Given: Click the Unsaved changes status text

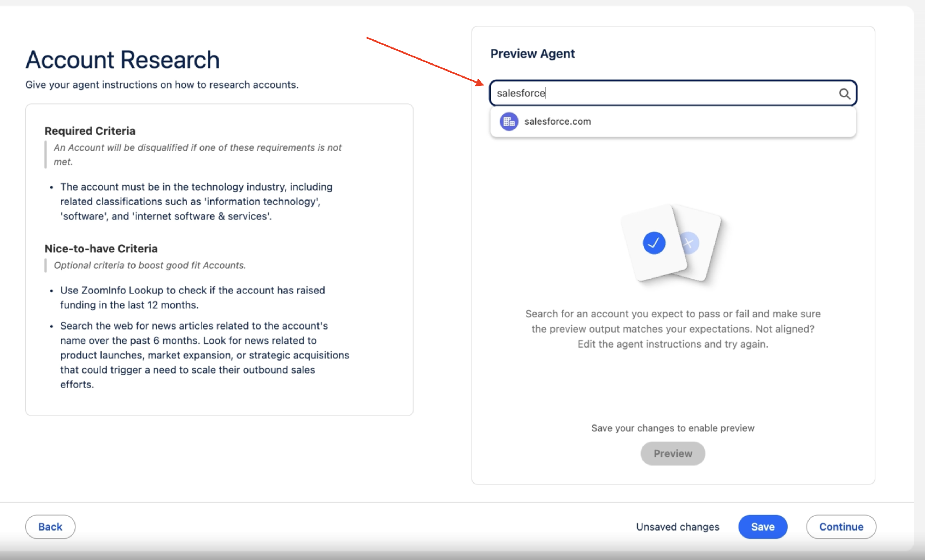Looking at the screenshot, I should pos(677,527).
